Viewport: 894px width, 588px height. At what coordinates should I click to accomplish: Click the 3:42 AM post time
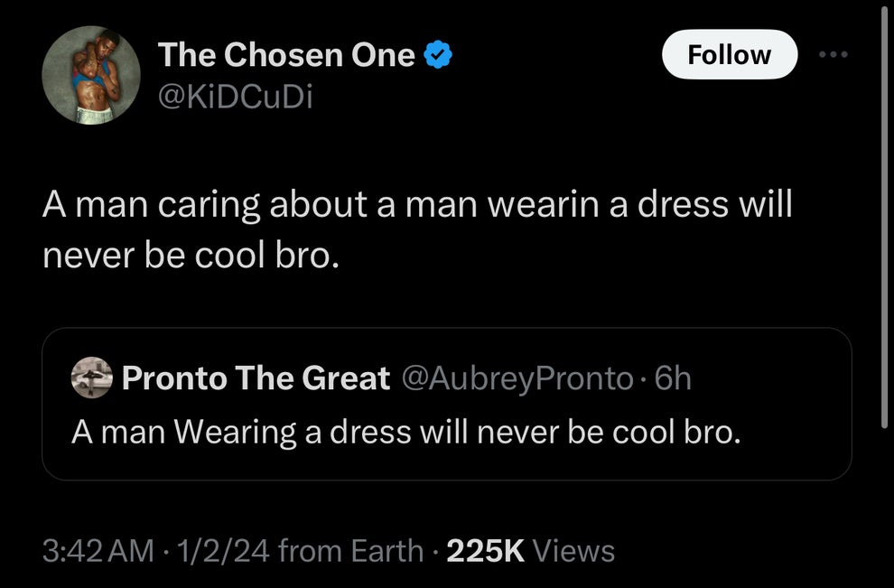[x=98, y=550]
